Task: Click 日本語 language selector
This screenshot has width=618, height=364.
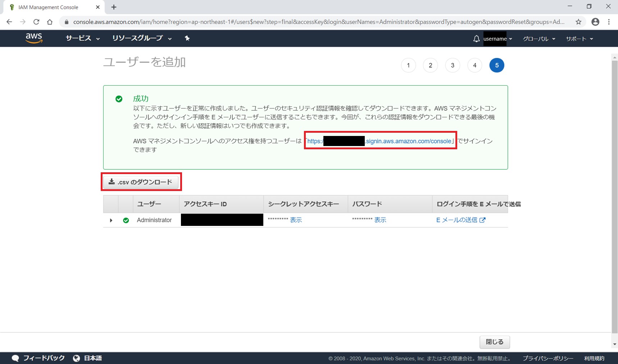Action: 93,358
